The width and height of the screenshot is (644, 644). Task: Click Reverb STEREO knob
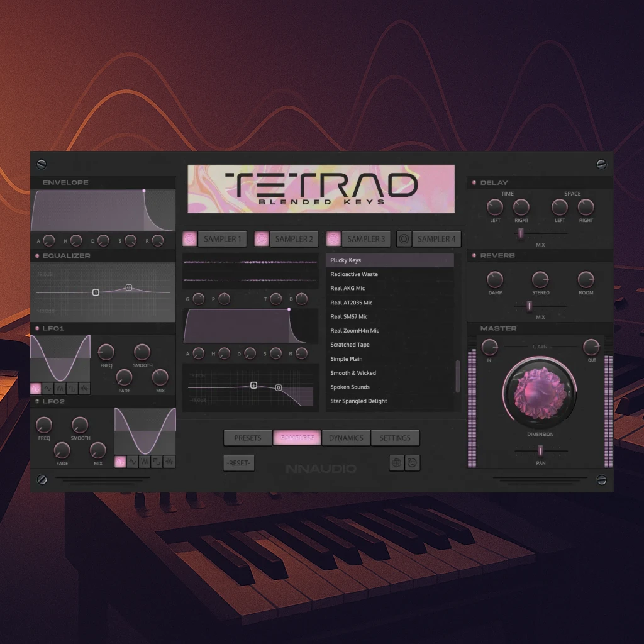pyautogui.click(x=540, y=280)
